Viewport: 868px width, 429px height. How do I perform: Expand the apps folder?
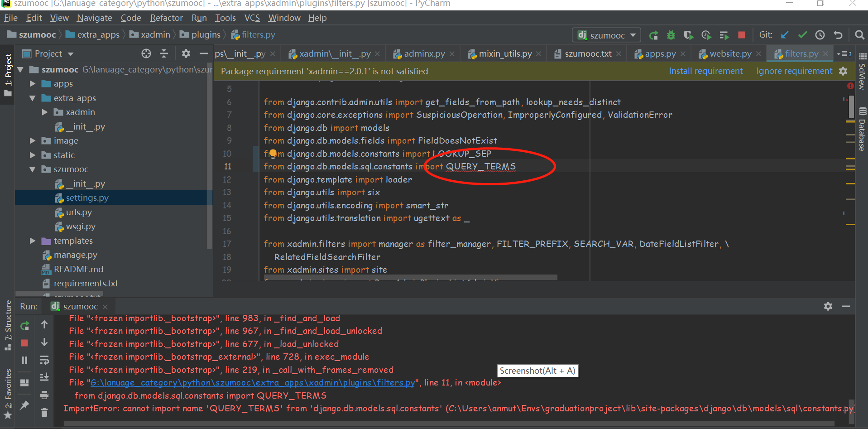click(x=33, y=84)
